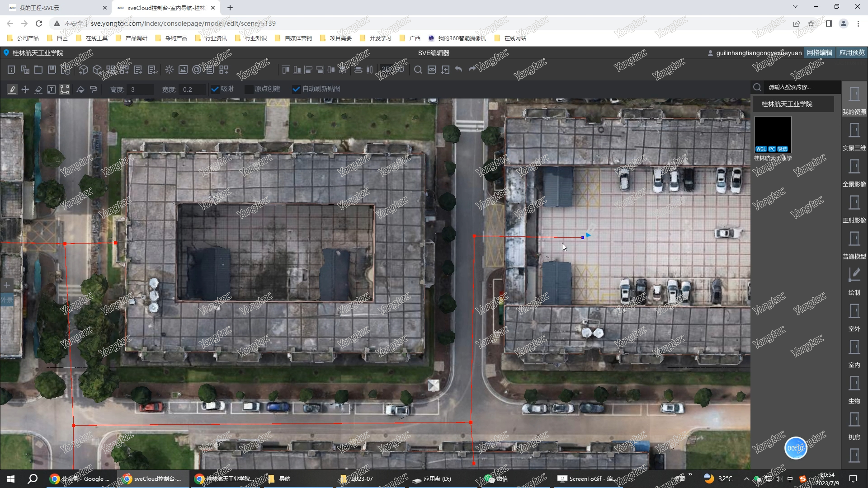Toggle the 吸附 snap checkbox
This screenshot has height=488, width=868.
(215, 89)
